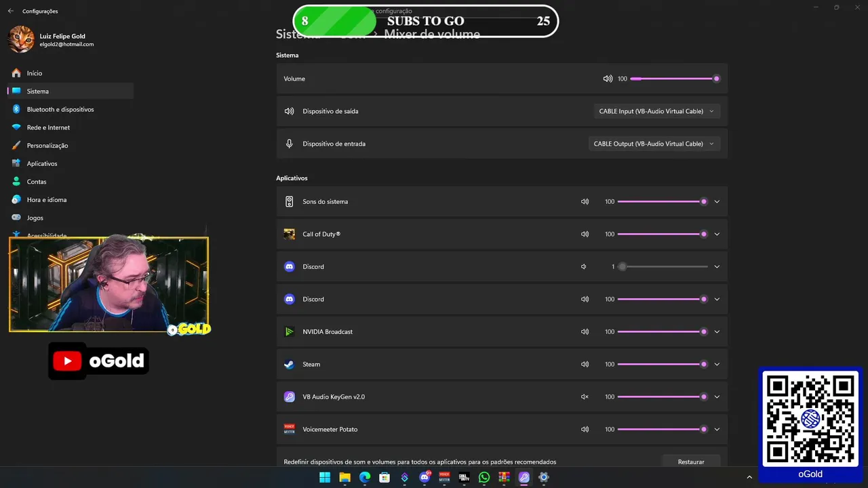Open Bluetooth e dispositivos section
868x488 pixels.
(x=71, y=109)
